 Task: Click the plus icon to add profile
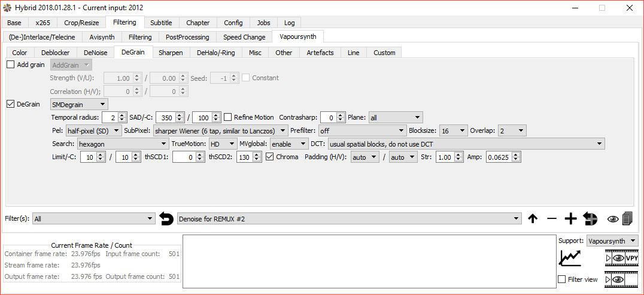(570, 219)
